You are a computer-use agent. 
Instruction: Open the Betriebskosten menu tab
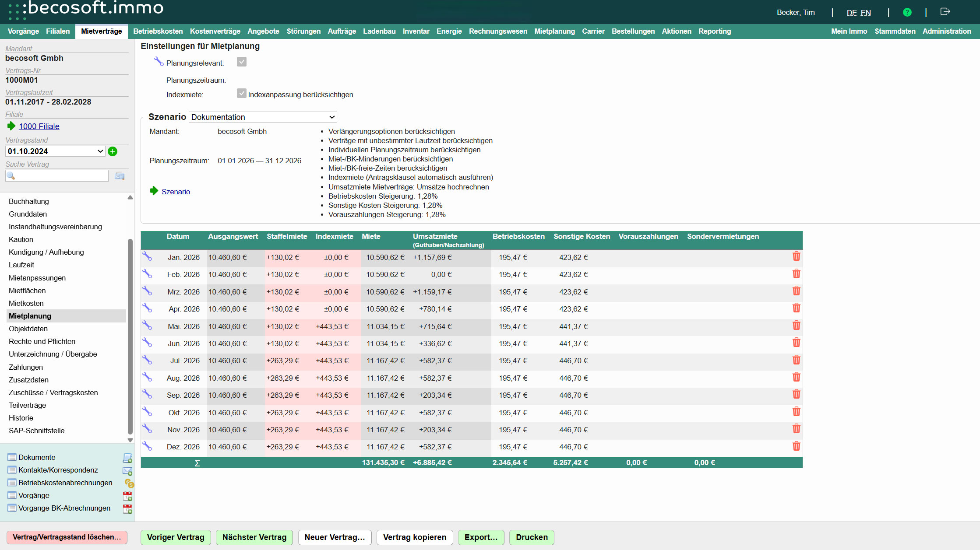point(158,32)
